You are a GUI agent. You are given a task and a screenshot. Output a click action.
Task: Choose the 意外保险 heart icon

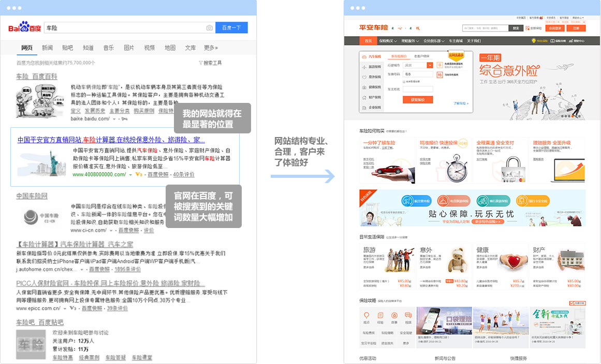pyautogui.click(x=364, y=78)
